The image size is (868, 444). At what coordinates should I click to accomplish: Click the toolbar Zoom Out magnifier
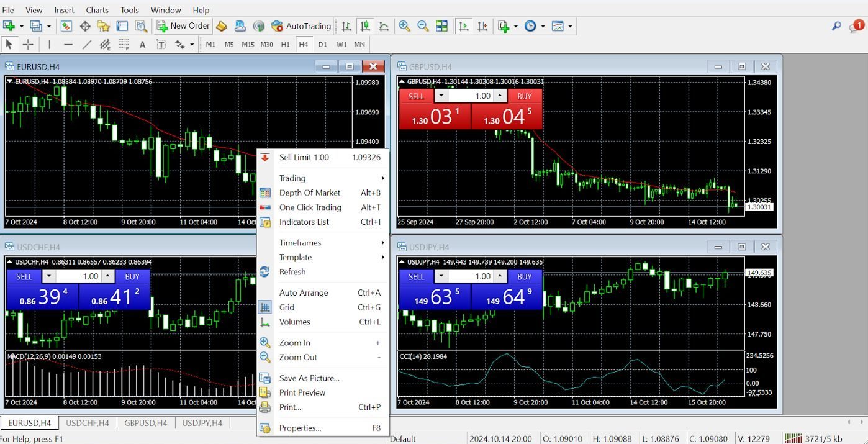point(423,26)
